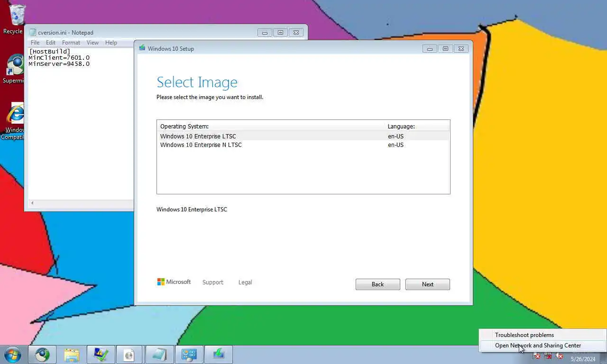The width and height of the screenshot is (607, 364).
Task: Minimize the Windows 10 Setup window
Action: pyautogui.click(x=430, y=48)
